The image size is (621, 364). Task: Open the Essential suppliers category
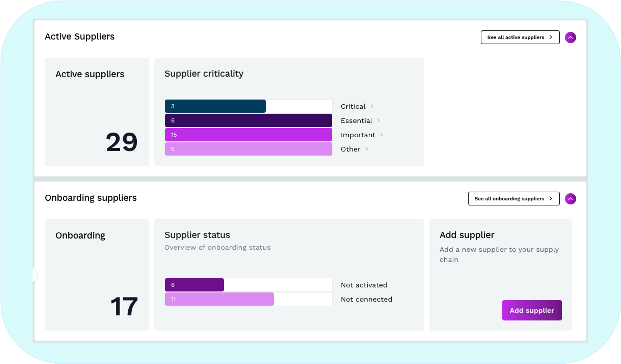point(356,121)
